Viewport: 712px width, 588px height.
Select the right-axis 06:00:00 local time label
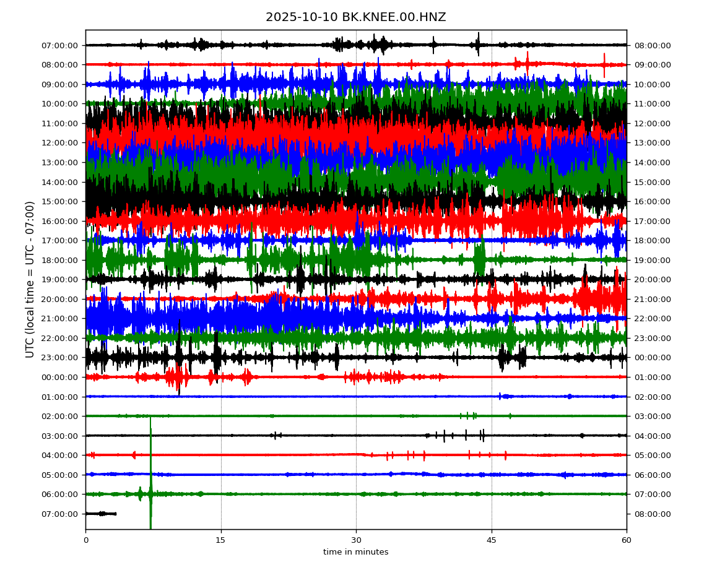(x=653, y=475)
